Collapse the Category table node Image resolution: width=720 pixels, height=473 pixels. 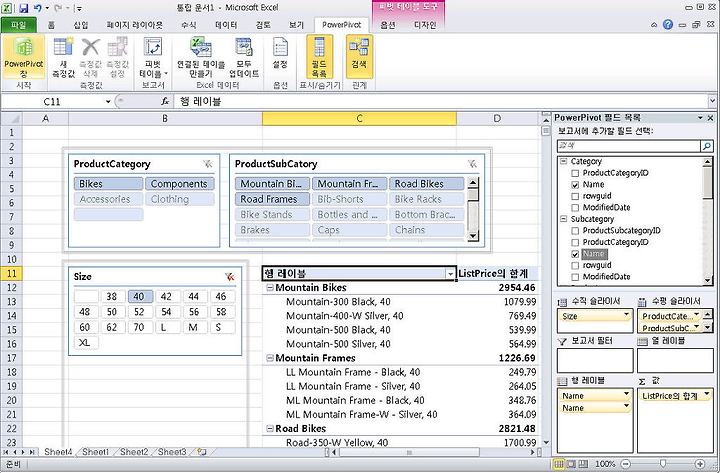[x=563, y=161]
